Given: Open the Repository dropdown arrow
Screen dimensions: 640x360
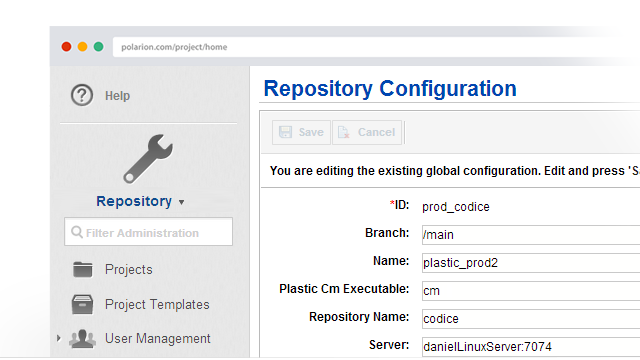Looking at the screenshot, I should click(182, 202).
